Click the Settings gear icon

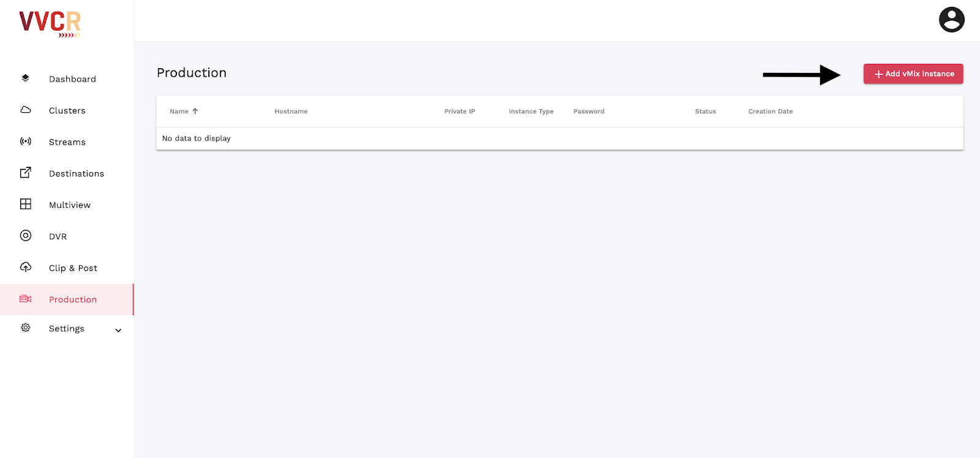pyautogui.click(x=25, y=327)
